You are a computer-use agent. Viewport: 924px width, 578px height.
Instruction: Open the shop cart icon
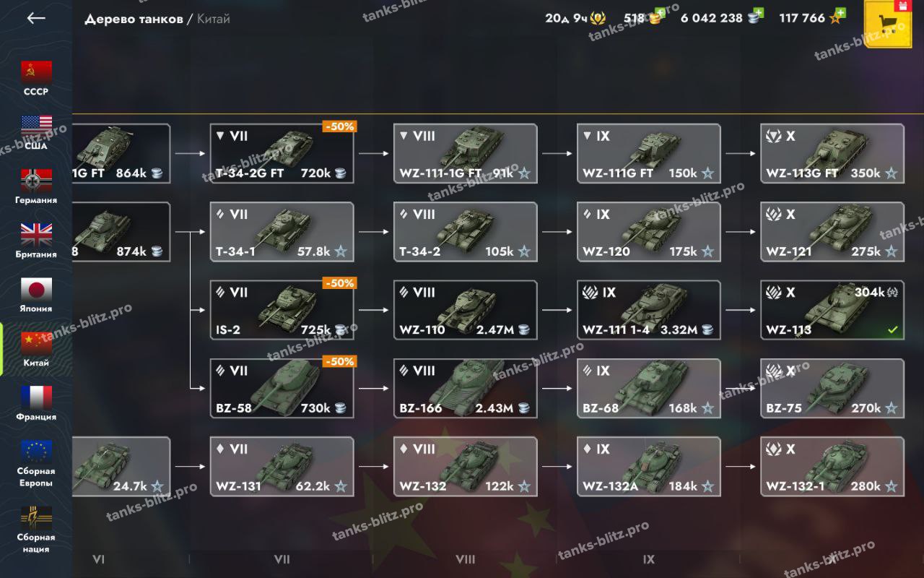pos(889,25)
